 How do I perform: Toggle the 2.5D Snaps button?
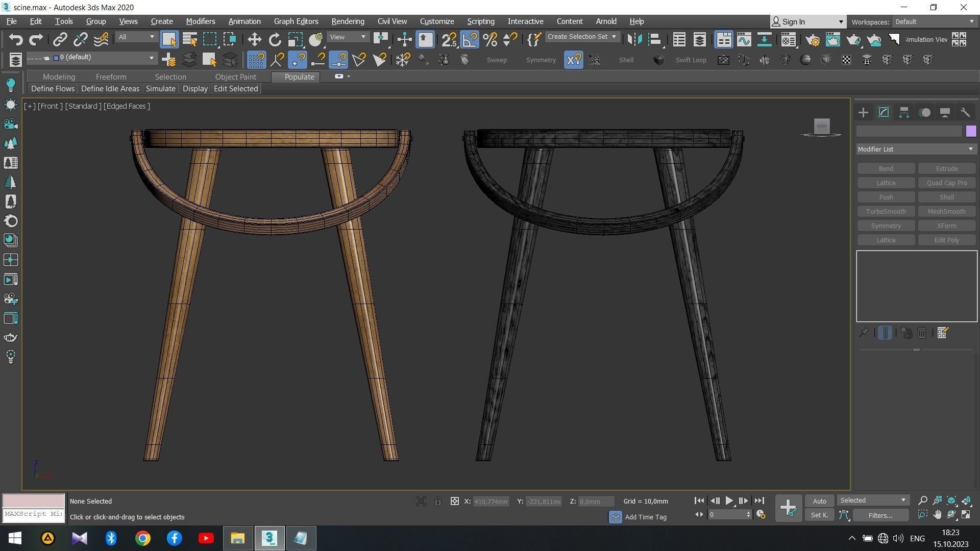click(449, 39)
